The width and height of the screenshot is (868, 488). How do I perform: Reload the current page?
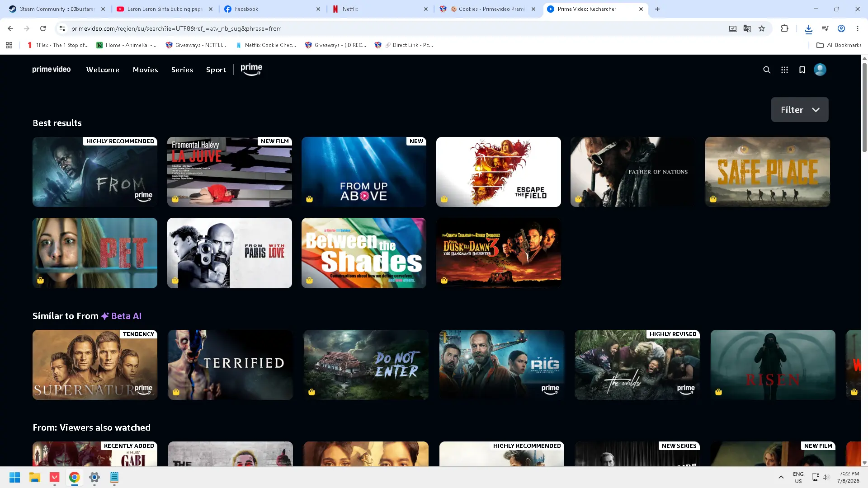(43, 28)
